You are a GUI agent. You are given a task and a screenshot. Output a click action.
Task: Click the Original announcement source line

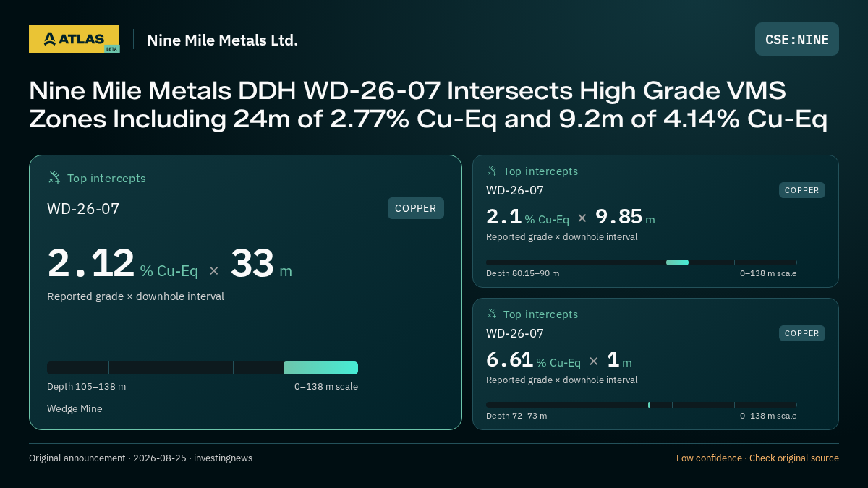(x=140, y=458)
